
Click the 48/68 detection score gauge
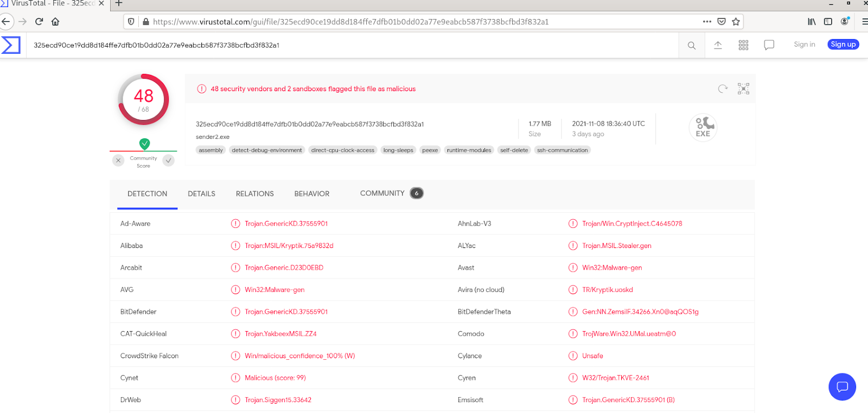pos(144,100)
